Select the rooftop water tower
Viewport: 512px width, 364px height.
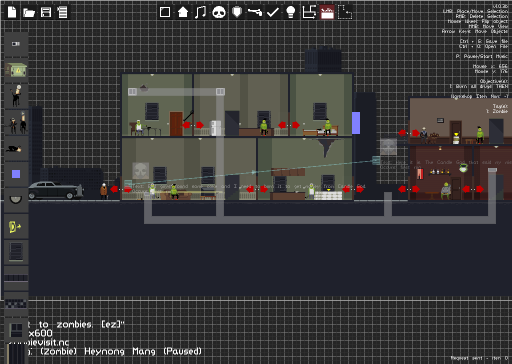(323, 60)
